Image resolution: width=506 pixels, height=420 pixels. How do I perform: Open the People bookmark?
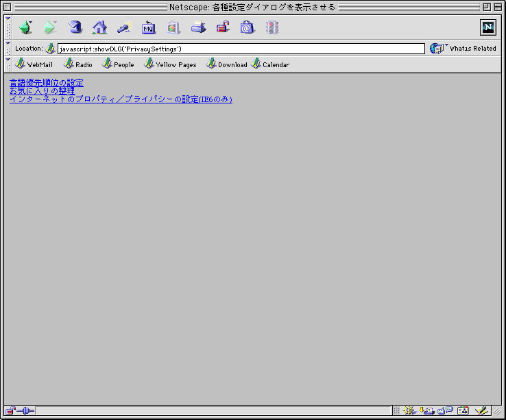coord(118,64)
